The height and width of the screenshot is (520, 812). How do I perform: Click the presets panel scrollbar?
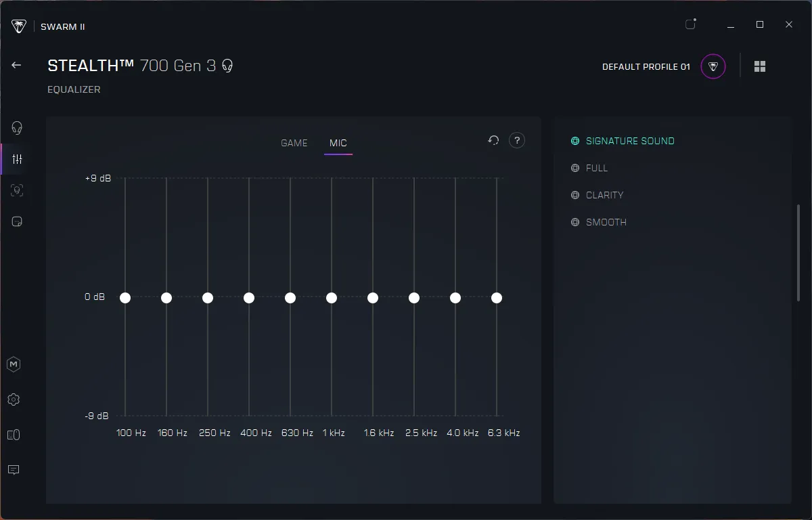(798, 253)
